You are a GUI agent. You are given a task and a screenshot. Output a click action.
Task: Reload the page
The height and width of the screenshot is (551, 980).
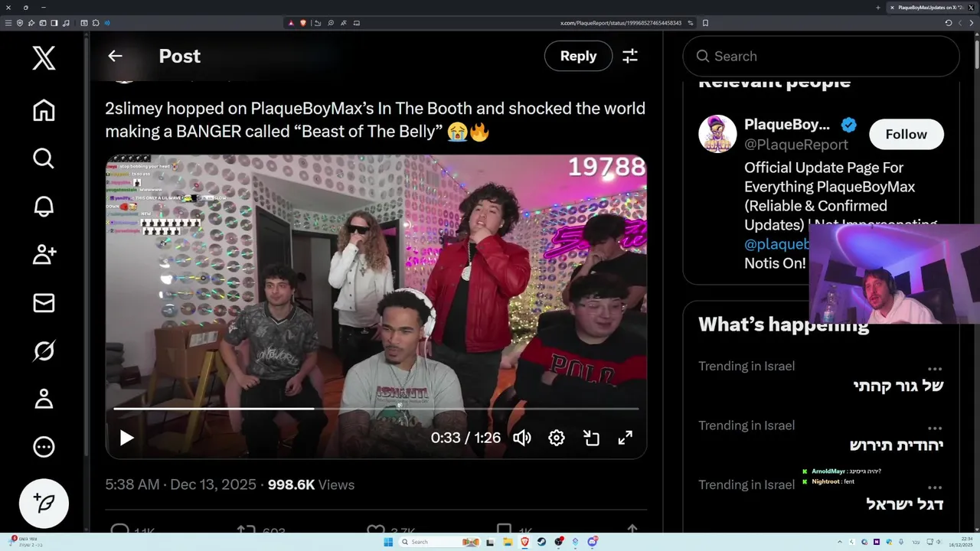(x=949, y=23)
